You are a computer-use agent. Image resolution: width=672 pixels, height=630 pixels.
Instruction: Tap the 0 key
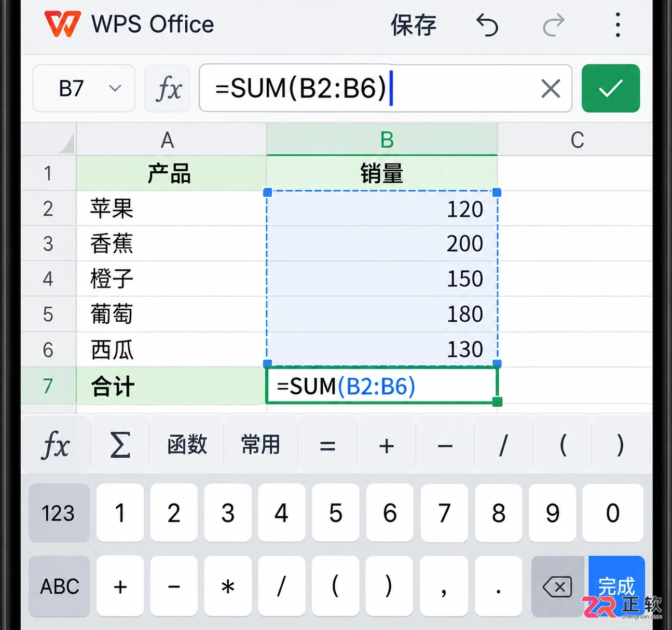[612, 513]
